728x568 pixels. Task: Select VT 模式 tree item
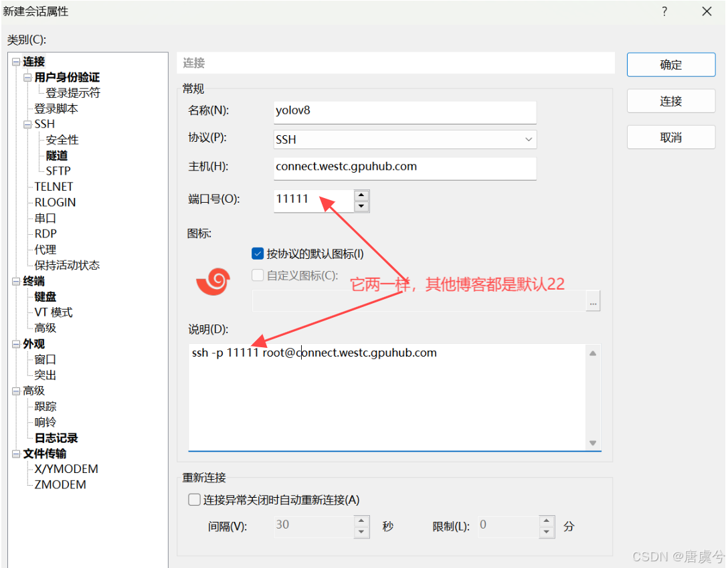coord(54,312)
